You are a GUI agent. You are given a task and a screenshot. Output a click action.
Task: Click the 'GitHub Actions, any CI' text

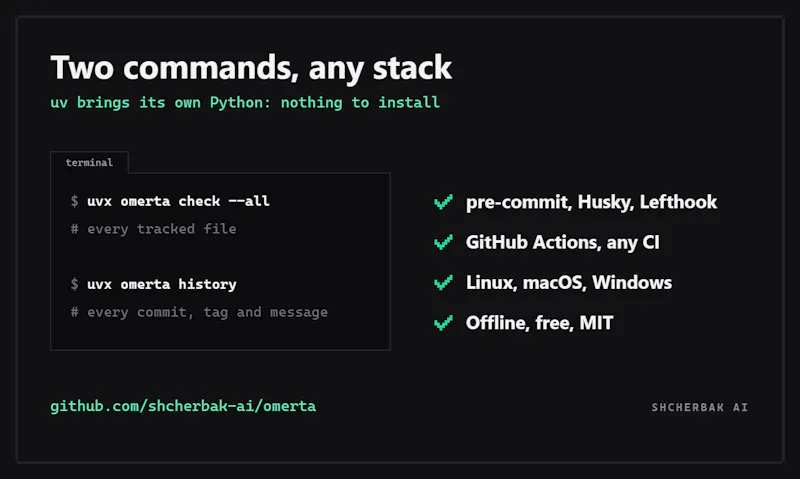click(x=563, y=242)
